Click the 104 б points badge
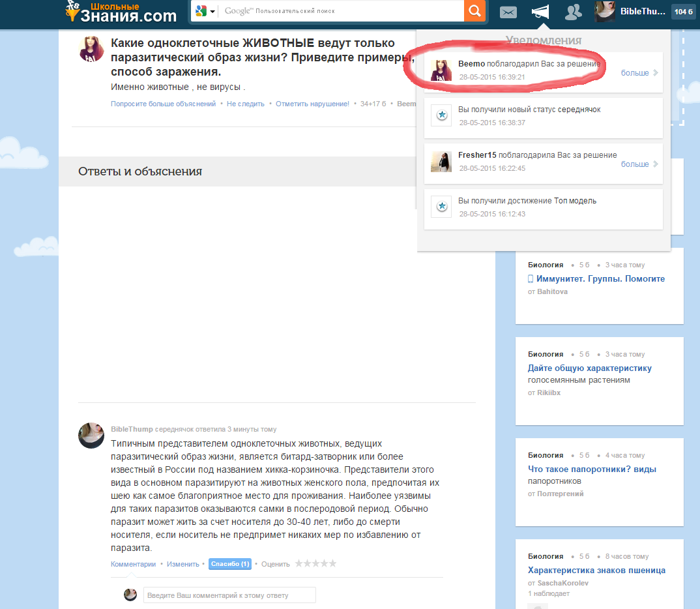700x609 pixels. pyautogui.click(x=684, y=12)
